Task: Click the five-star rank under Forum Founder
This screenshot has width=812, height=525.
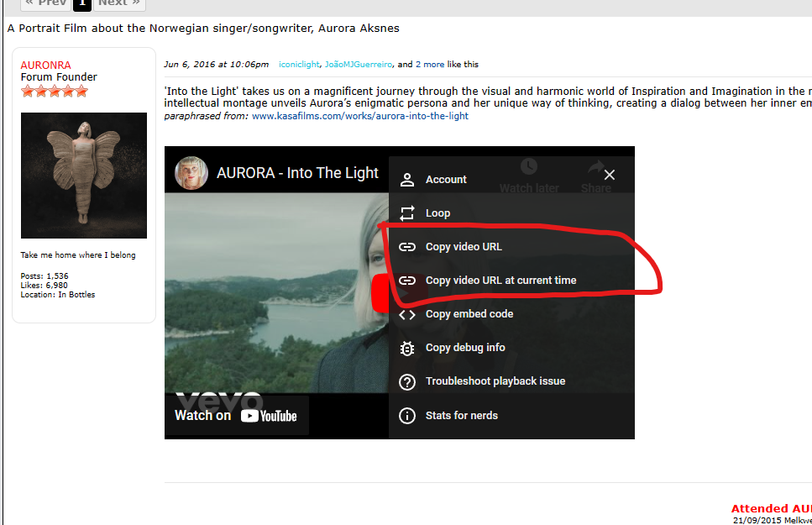Action: point(55,92)
